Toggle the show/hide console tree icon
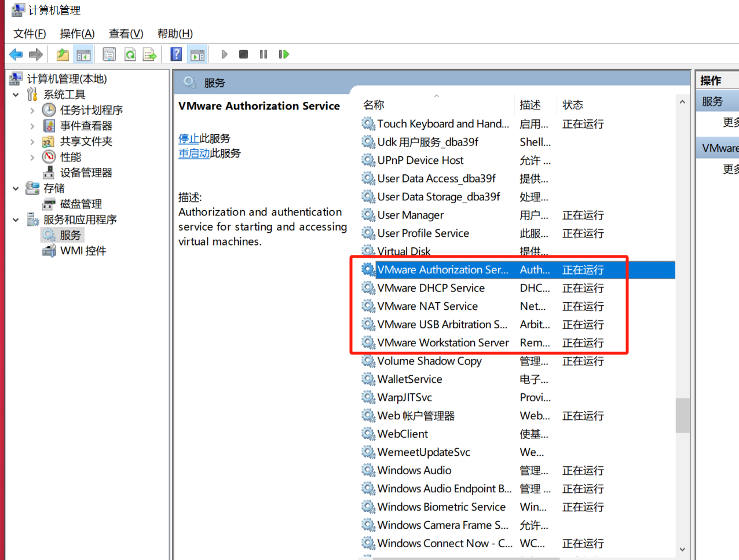This screenshot has height=560, width=739. [84, 54]
